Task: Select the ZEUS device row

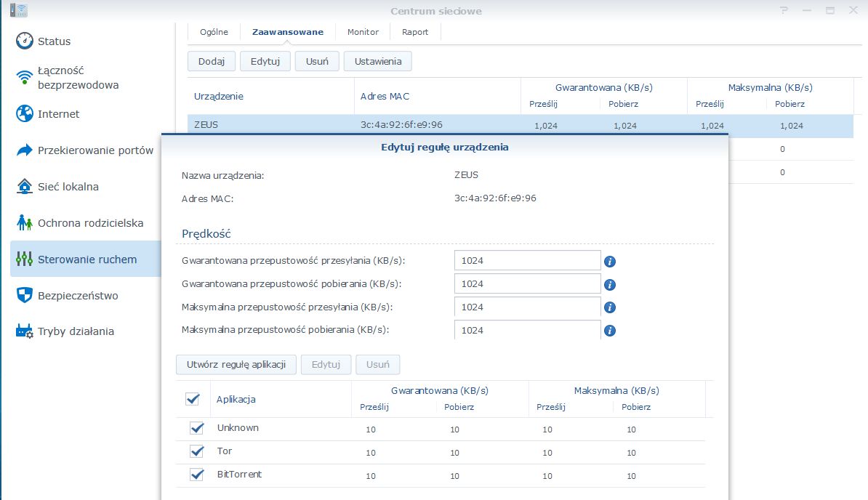Action: point(521,124)
